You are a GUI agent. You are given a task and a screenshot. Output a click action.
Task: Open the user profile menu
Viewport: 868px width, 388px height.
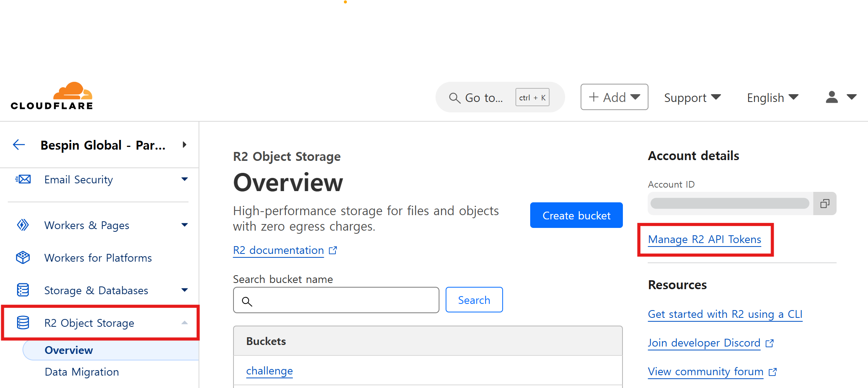click(840, 97)
